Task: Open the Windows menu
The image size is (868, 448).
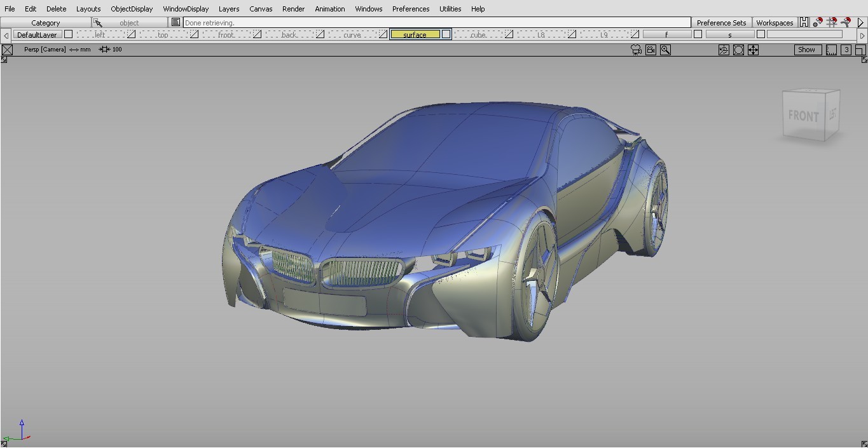Action: tap(369, 9)
